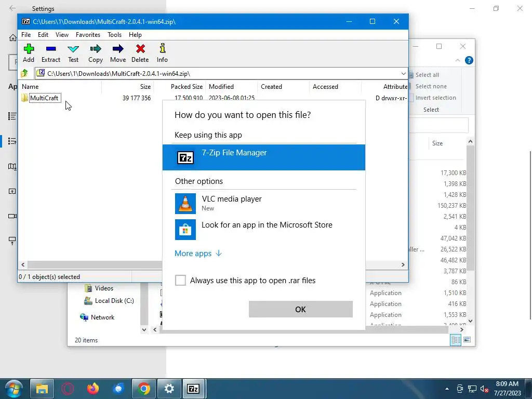Click Explorer vertical scrollbar down arrow
Screen dimensions: 532x399
click(470, 321)
